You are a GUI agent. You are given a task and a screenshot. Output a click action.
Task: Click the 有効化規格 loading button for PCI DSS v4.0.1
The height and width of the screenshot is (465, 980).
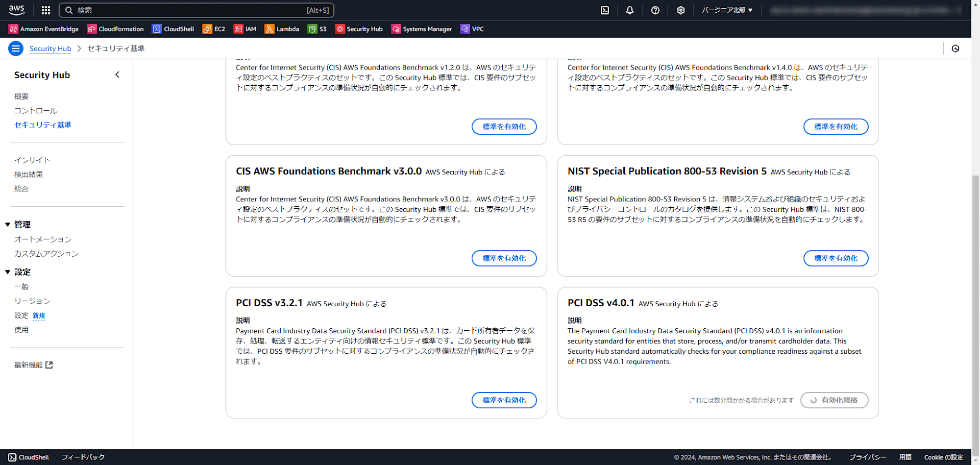[x=834, y=400]
